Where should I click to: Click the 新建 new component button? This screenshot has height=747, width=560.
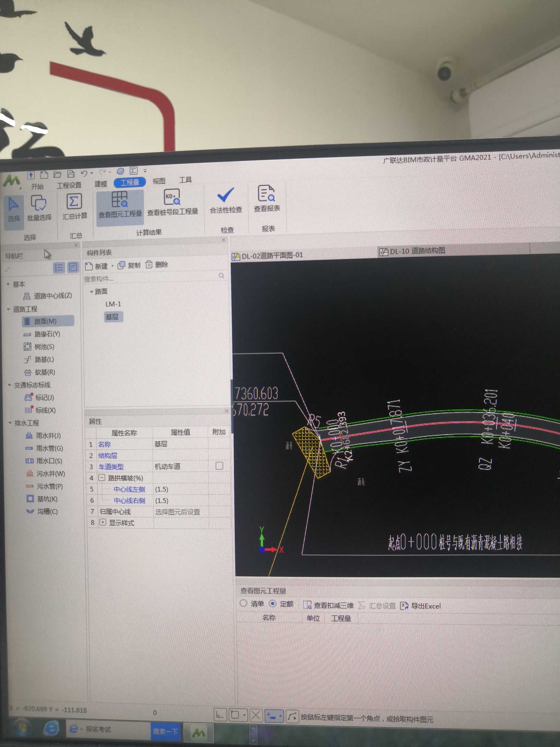click(97, 266)
